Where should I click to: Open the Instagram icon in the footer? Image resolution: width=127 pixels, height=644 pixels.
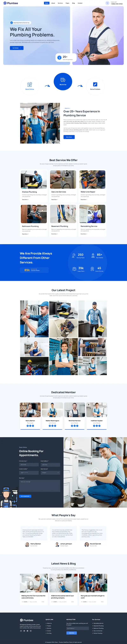(31, 631)
